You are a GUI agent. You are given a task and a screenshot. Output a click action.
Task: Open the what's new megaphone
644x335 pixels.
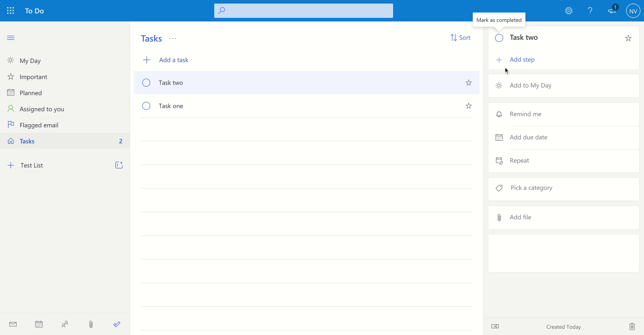612,11
